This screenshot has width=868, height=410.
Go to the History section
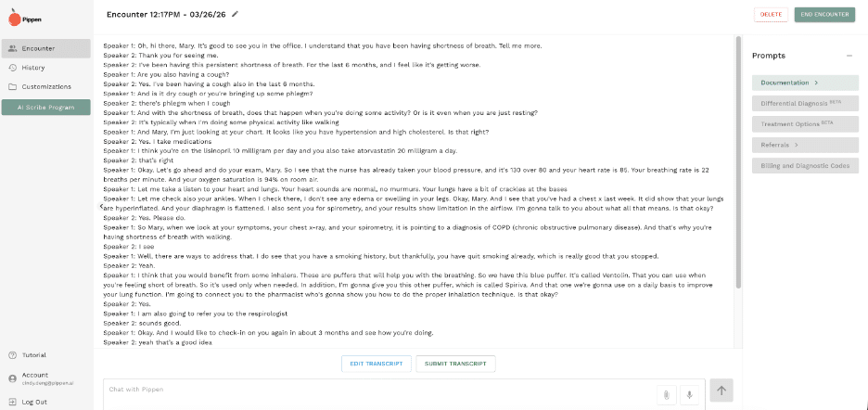tap(33, 67)
